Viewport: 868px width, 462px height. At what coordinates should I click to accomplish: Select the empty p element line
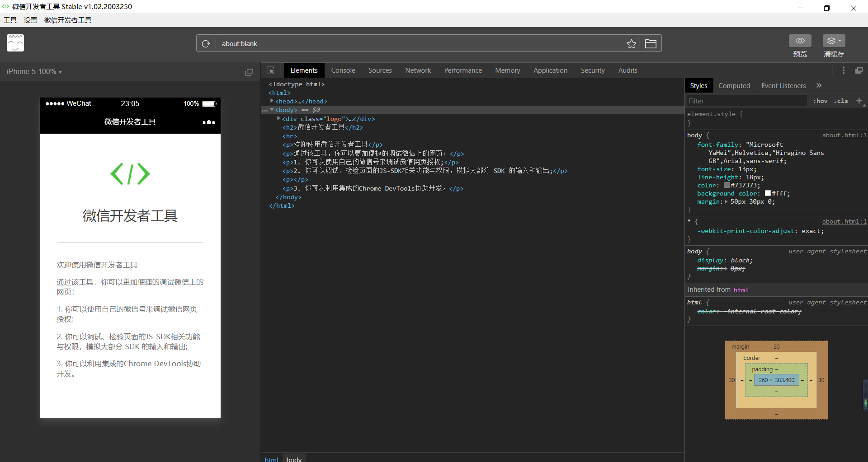295,180
